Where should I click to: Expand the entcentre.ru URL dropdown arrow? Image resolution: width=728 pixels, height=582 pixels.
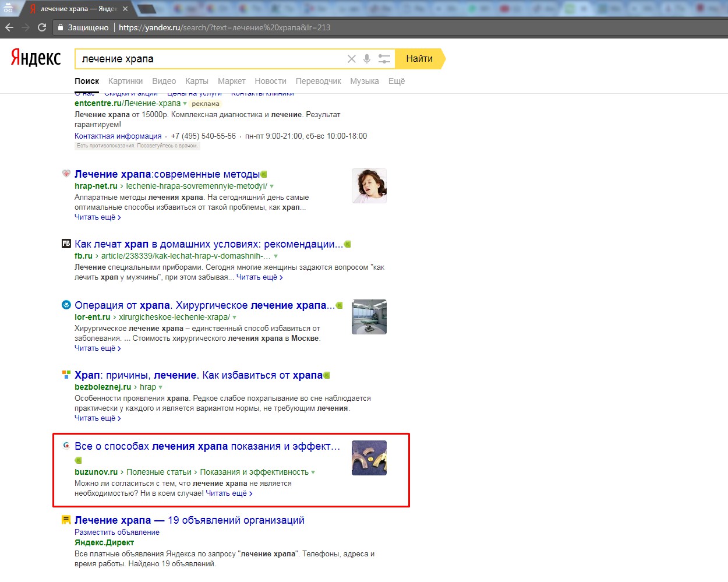point(185,104)
